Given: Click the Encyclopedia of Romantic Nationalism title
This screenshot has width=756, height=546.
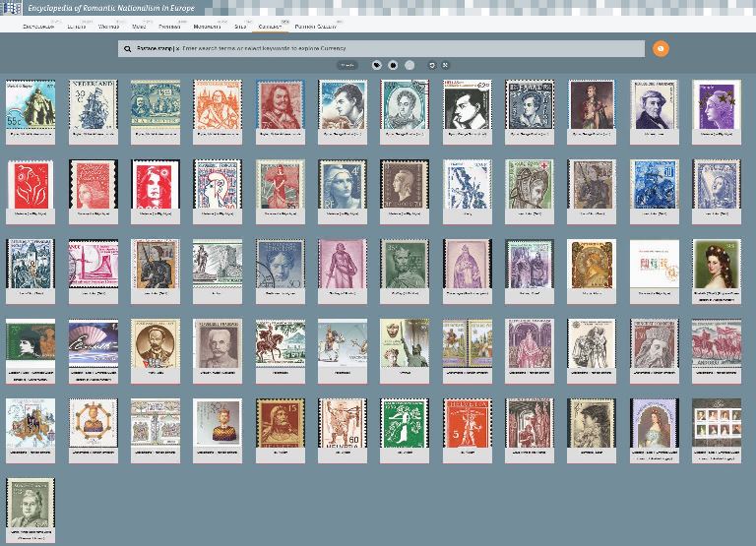Looking at the screenshot, I should pos(111,8).
